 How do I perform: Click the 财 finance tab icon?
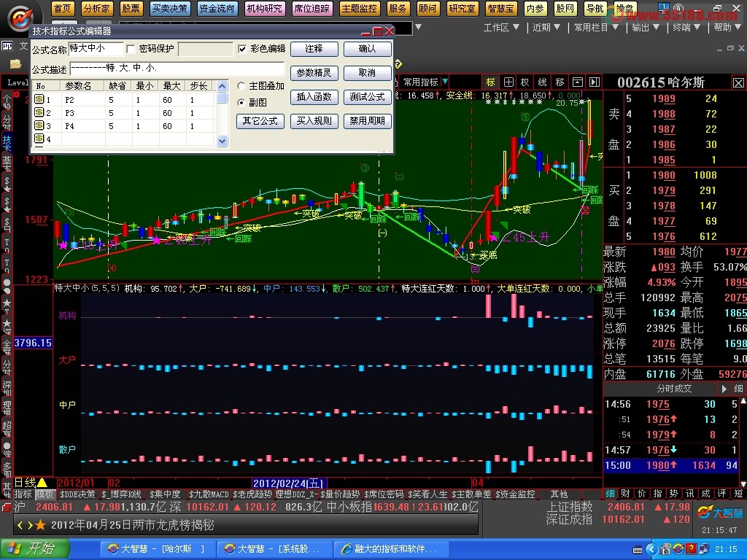(625, 494)
